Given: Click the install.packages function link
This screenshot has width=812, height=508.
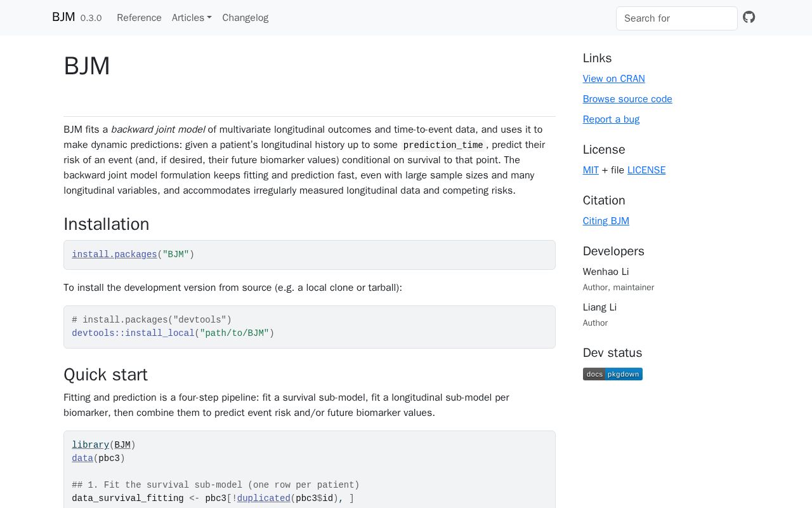Looking at the screenshot, I should coord(114,255).
